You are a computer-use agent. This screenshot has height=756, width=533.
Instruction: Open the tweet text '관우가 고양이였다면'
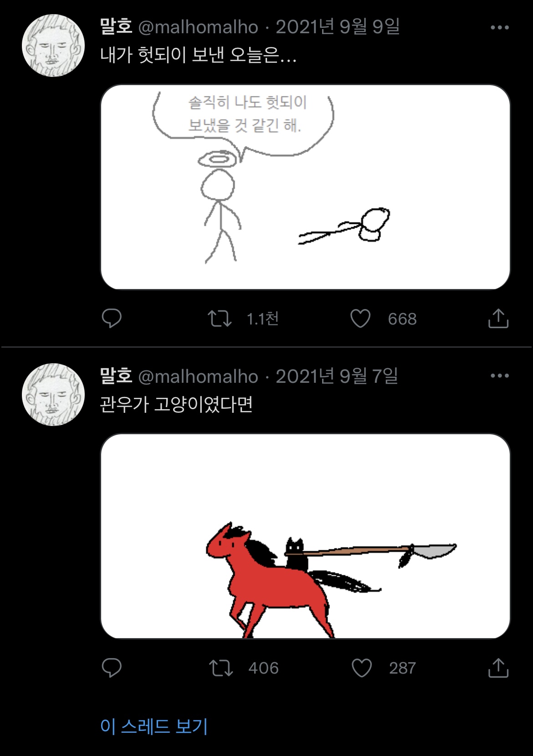coord(176,404)
